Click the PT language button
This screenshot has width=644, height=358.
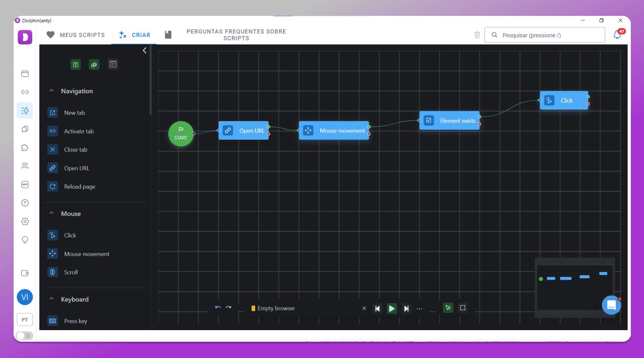pyautogui.click(x=25, y=320)
